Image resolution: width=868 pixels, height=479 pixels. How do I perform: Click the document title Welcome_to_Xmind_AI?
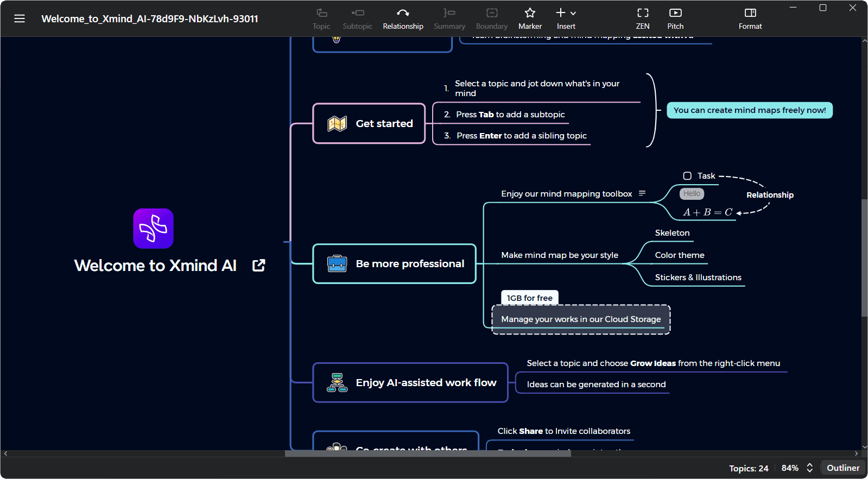[x=150, y=18]
